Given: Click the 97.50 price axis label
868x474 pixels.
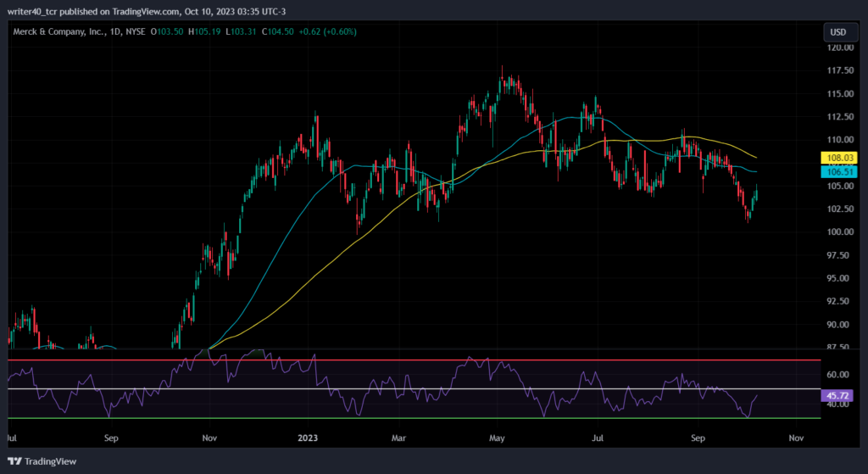Looking at the screenshot, I should click(840, 255).
